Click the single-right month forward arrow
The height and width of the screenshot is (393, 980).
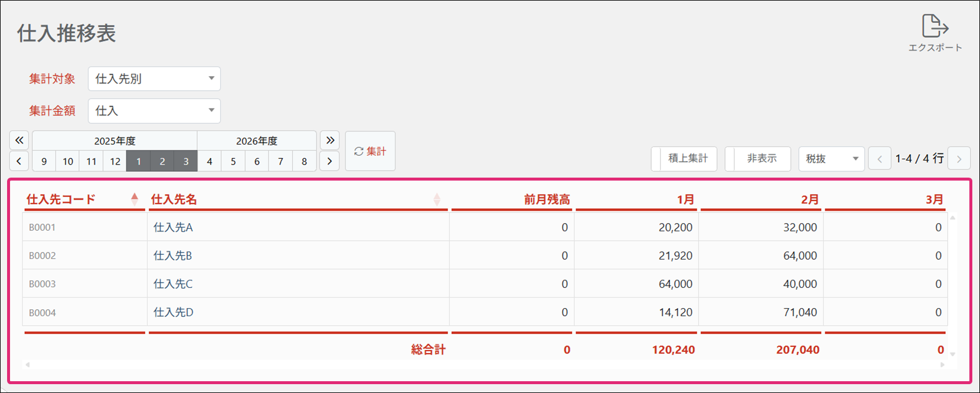click(329, 161)
